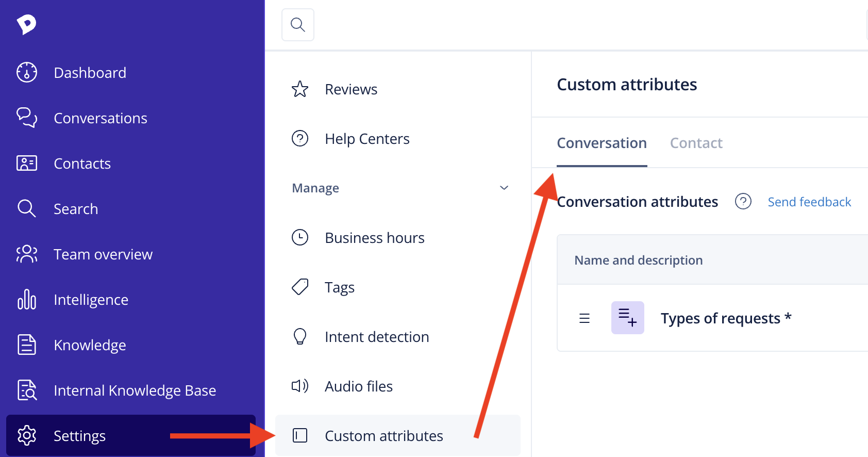This screenshot has height=457, width=868.
Task: Click the Send feedback link
Action: click(x=809, y=202)
